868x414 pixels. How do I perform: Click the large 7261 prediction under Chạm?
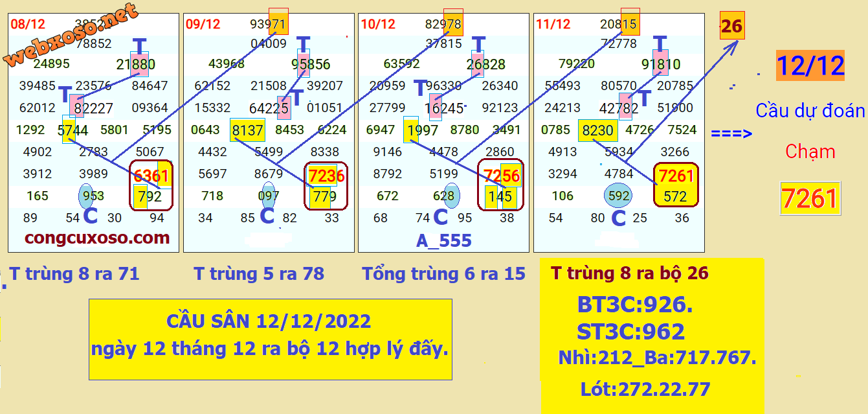coord(809,198)
